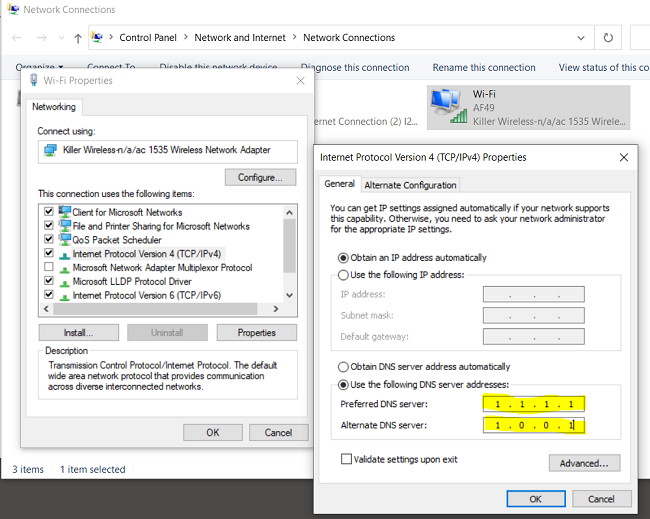Click items list scroll up arrow
The image size is (650, 519).
point(289,212)
